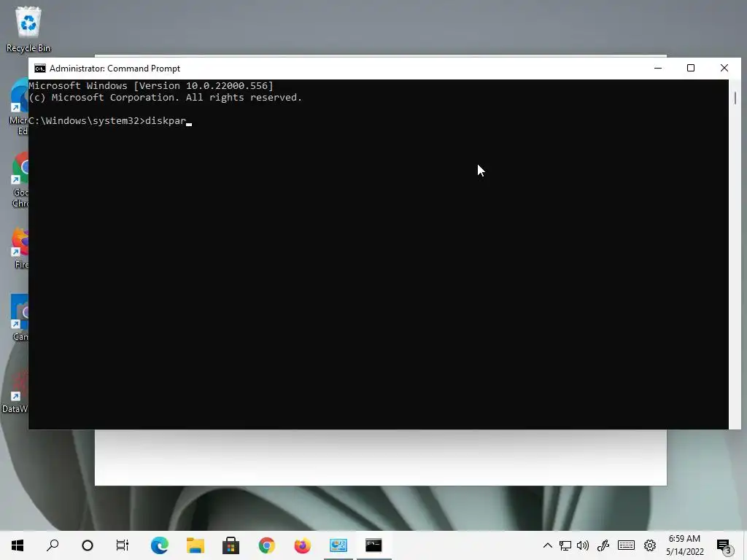Click the Command Prompt title bar icon
This screenshot has height=560, width=747.
pos(40,69)
